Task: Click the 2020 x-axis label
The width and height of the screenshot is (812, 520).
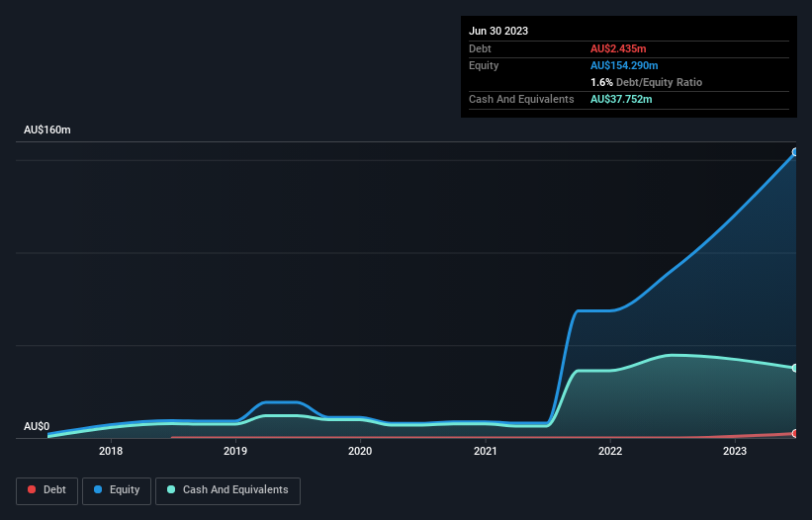Action: pyautogui.click(x=360, y=451)
